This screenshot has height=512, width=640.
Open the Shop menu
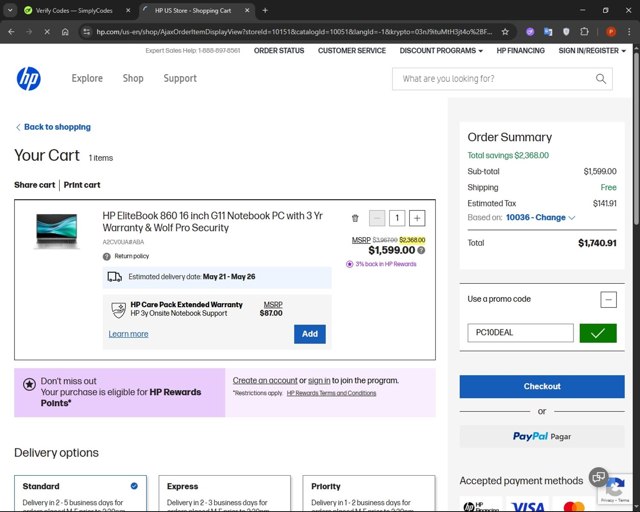[x=133, y=78]
